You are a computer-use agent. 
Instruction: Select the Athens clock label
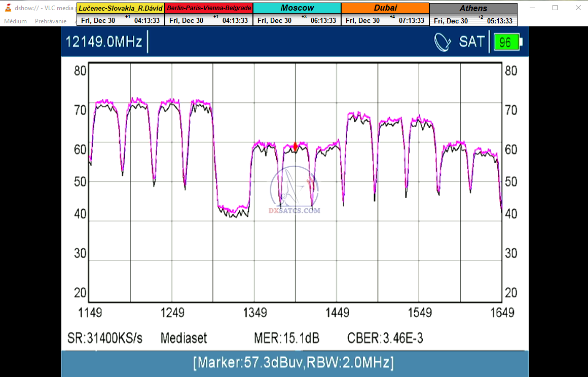473,9
